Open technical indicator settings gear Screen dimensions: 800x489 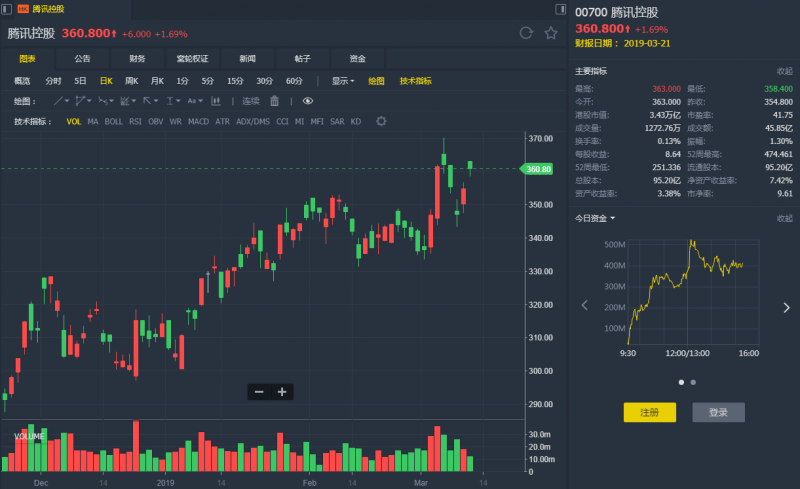pos(381,121)
